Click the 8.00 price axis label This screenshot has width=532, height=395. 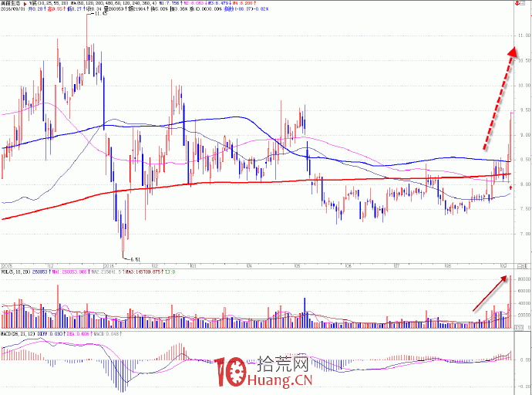[x=525, y=184]
